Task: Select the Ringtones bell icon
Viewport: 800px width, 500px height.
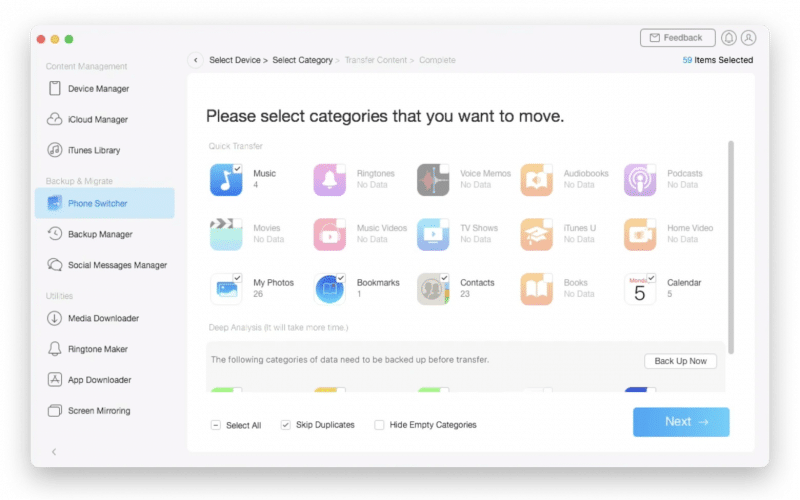Action: point(330,180)
